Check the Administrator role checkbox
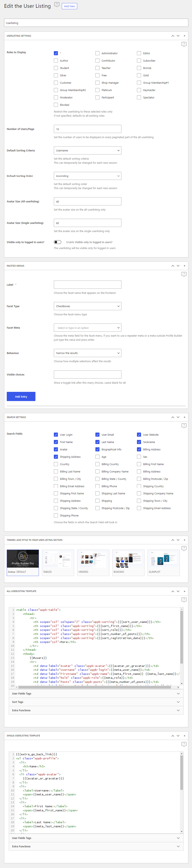Image resolution: width=192 pixels, height=868 pixels. (97, 53)
